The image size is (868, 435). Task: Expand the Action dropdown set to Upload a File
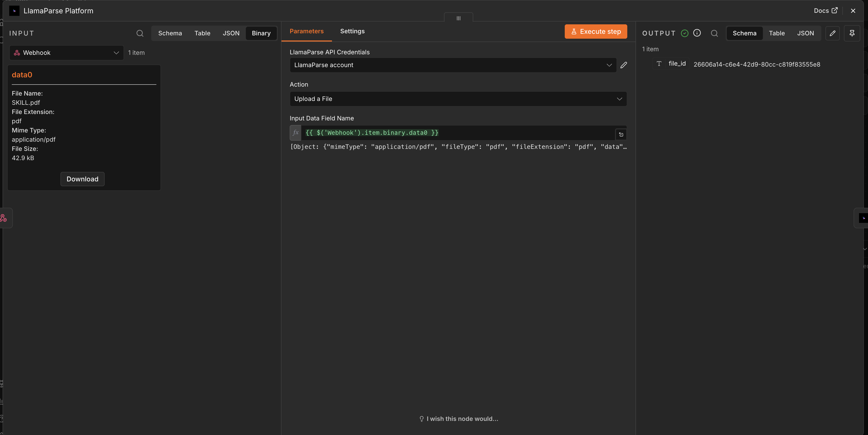[458, 99]
